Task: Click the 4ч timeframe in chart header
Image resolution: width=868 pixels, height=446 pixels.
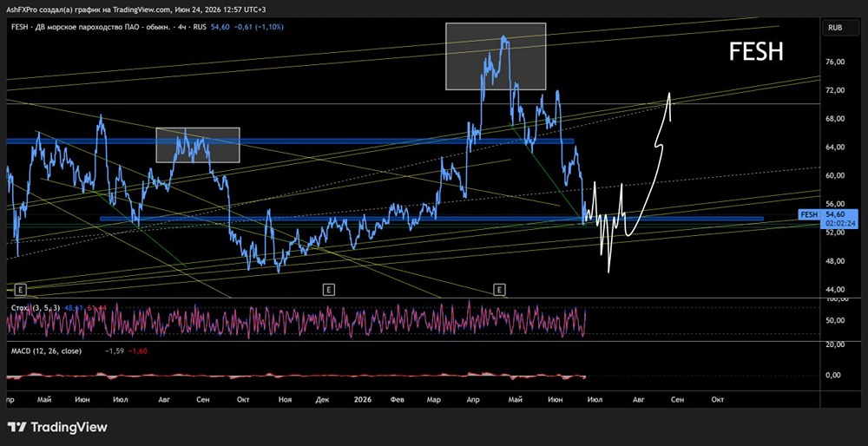Action: [x=181, y=27]
